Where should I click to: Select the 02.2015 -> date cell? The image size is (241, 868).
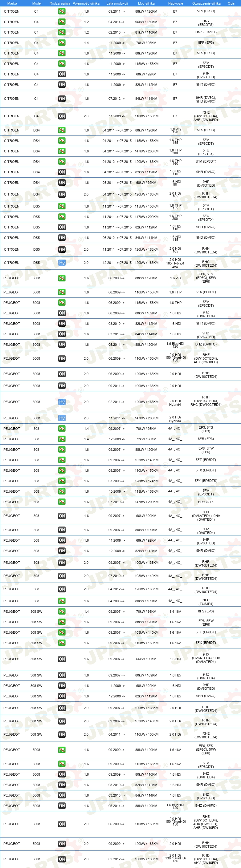(116, 32)
